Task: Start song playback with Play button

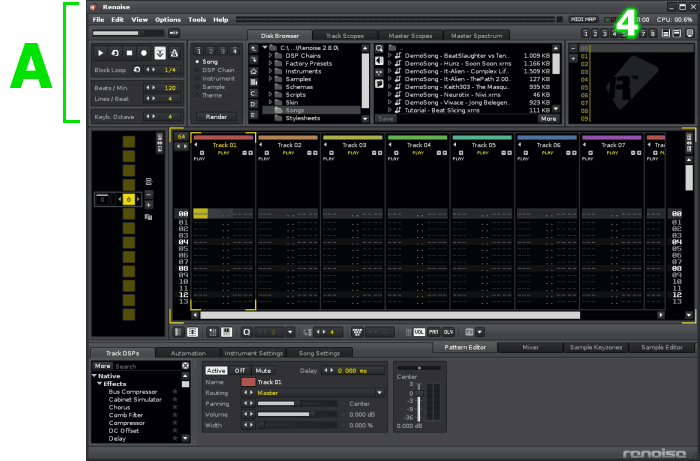Action: point(100,53)
